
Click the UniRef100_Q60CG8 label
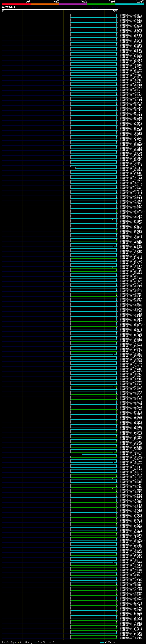pyautogui.click(x=131, y=618)
